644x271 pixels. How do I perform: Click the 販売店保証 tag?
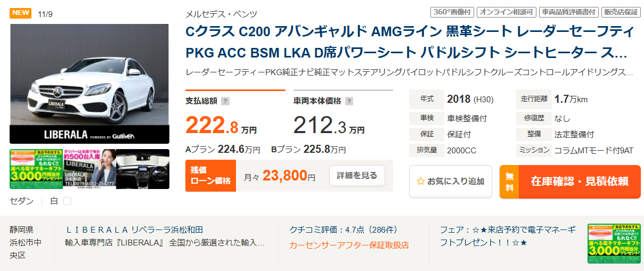coord(621,12)
